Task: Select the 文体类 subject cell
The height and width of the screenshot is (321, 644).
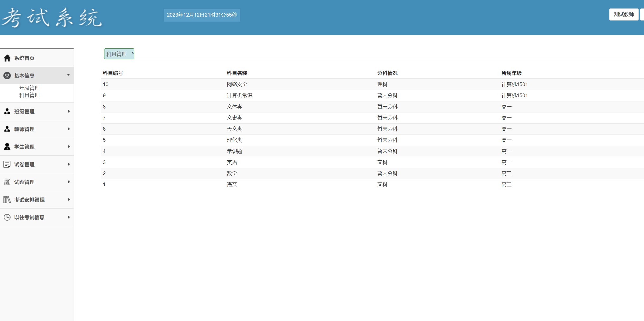Action: (234, 107)
